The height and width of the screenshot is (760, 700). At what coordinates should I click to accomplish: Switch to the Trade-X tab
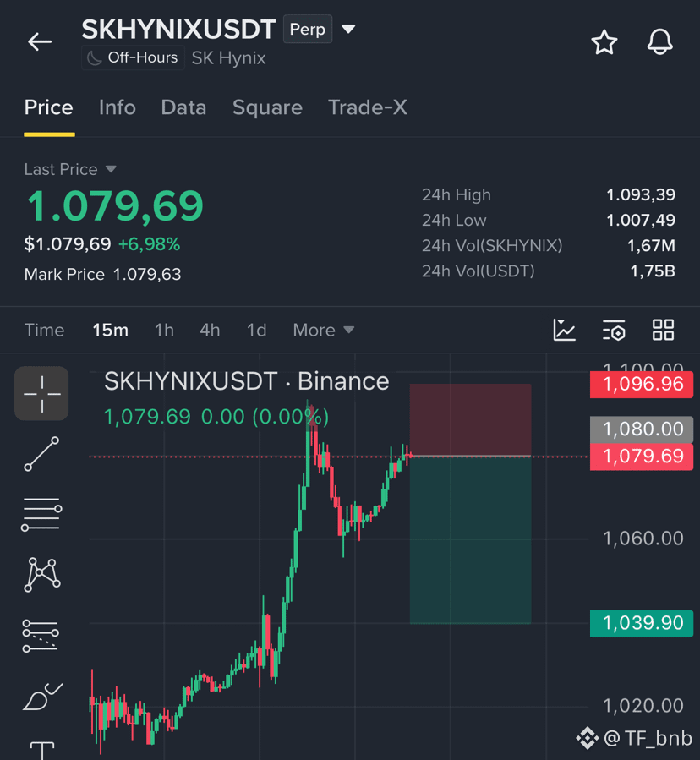coord(368,107)
